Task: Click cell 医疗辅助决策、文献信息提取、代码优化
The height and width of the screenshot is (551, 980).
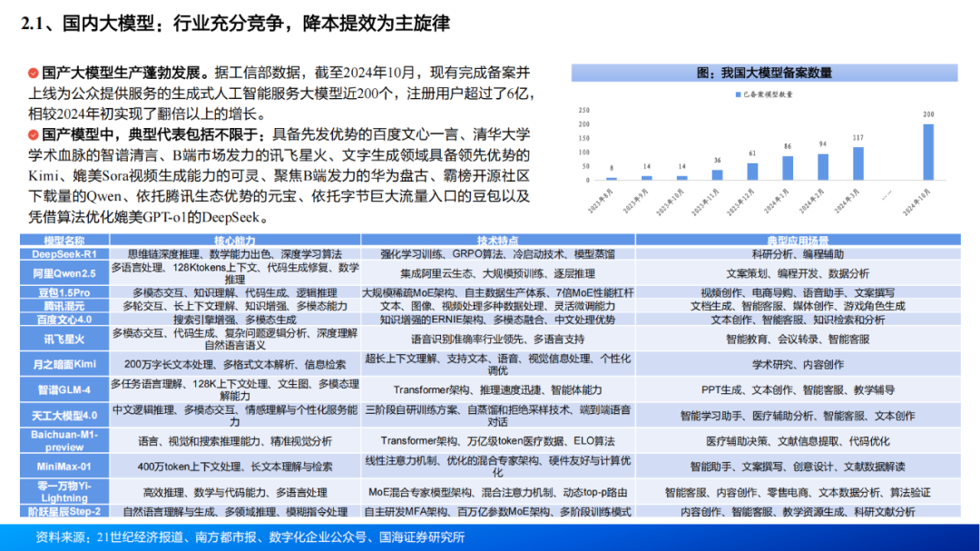Action: (x=799, y=440)
